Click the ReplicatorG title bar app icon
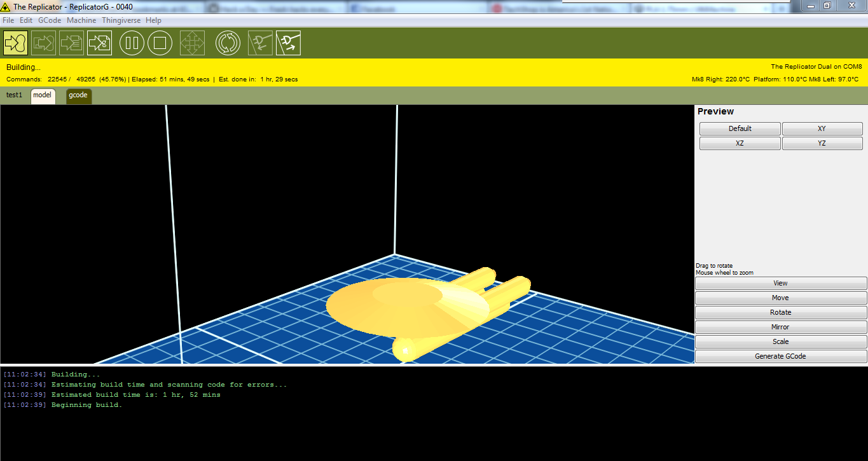 pos(6,6)
